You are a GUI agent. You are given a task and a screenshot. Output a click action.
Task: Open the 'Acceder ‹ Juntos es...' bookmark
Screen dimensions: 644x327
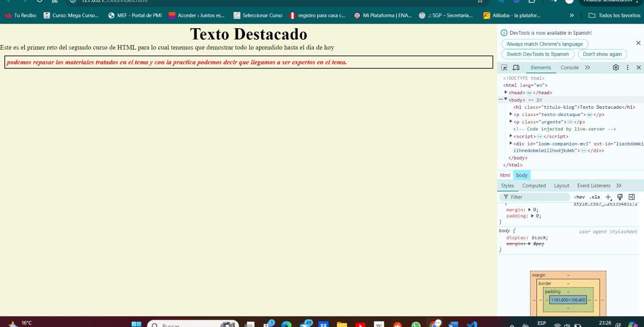tap(197, 15)
